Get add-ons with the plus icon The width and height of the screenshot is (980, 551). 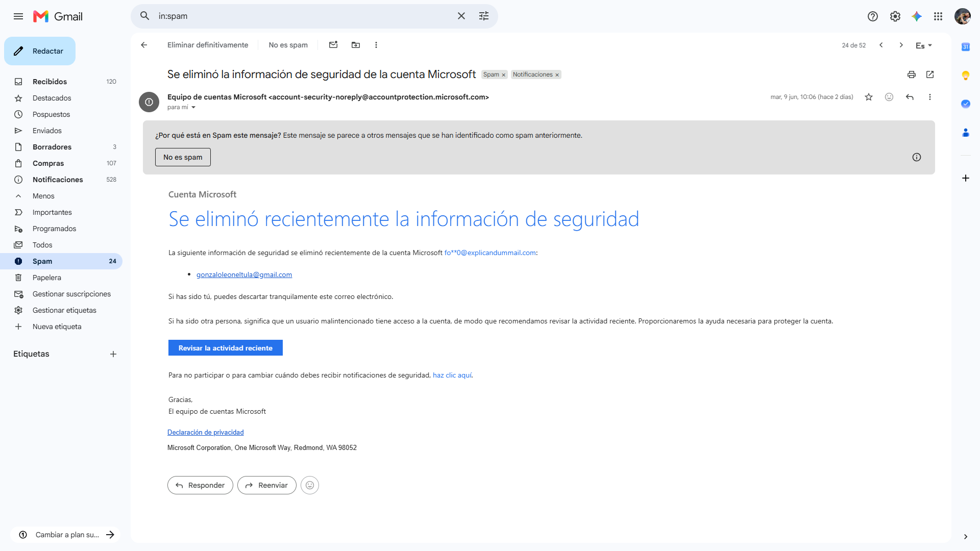pos(966,178)
